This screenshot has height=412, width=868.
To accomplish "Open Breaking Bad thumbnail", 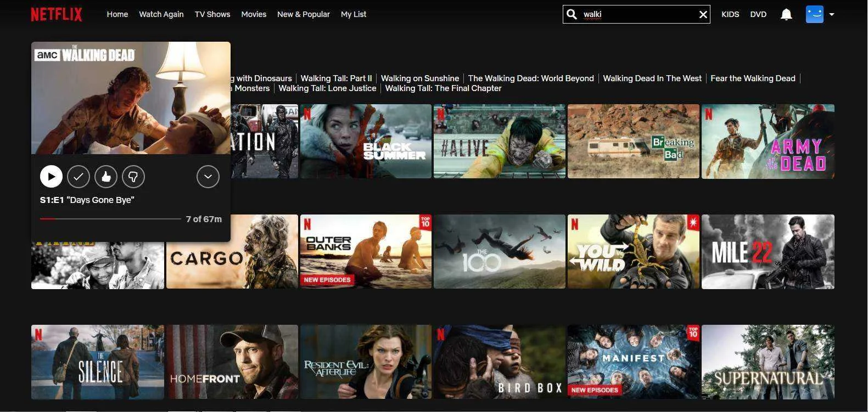I will coord(634,141).
